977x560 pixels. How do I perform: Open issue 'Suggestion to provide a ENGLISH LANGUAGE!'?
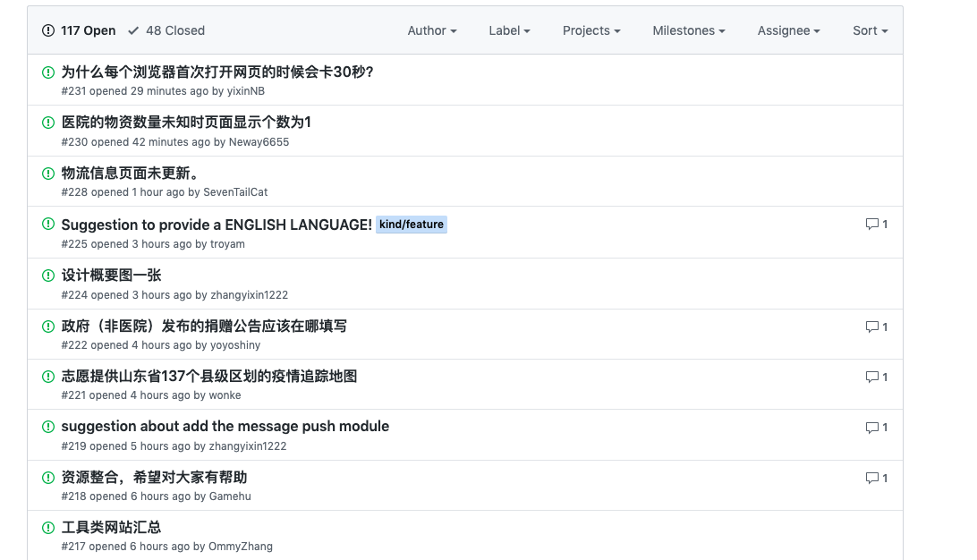pos(217,225)
